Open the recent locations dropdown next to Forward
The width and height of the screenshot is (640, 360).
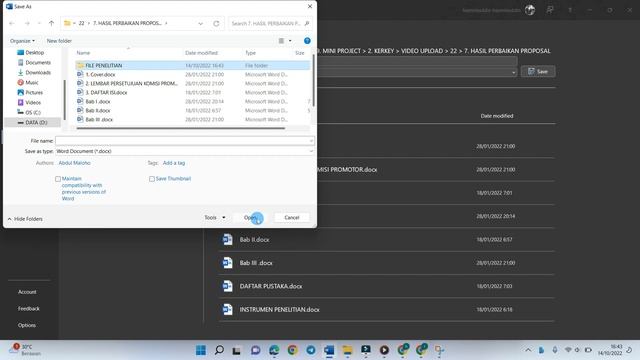tap(39, 23)
